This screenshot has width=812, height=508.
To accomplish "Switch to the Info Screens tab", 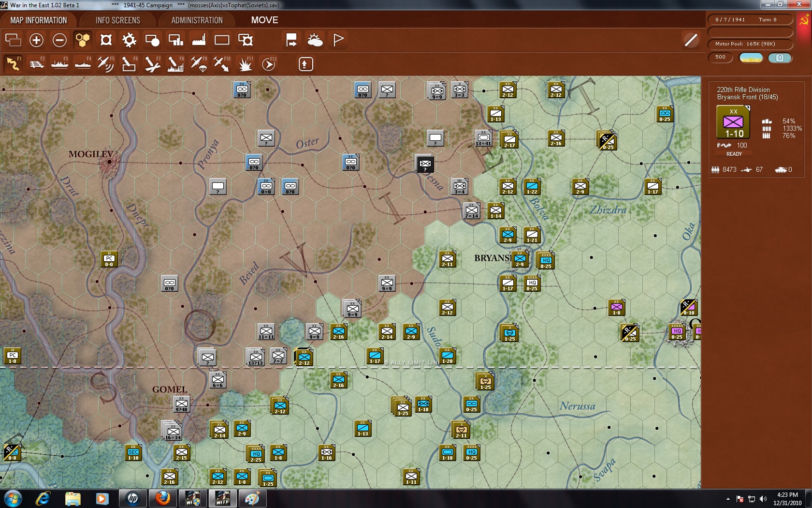I will [118, 20].
